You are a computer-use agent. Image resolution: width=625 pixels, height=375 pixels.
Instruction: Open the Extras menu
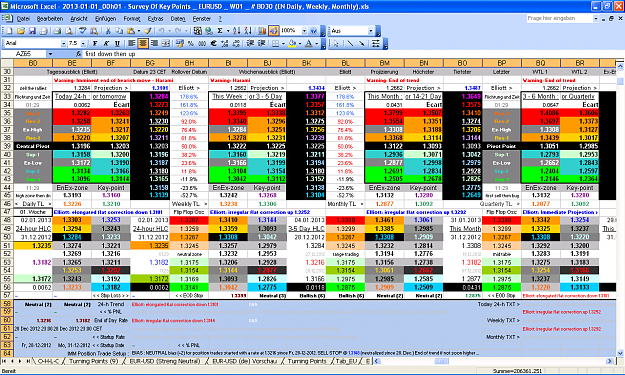pos(155,19)
